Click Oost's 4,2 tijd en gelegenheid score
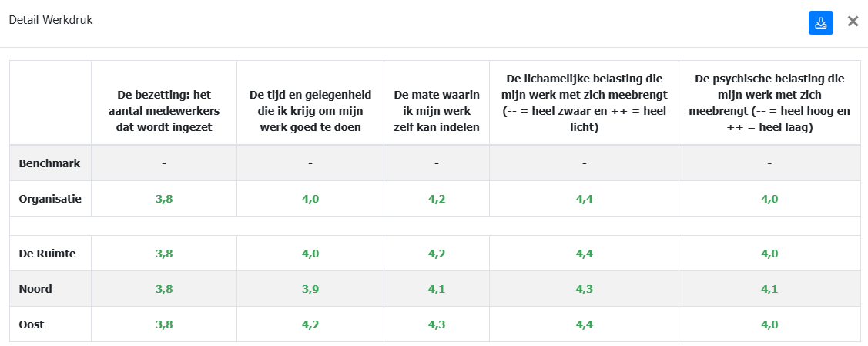868x346 pixels. pyautogui.click(x=310, y=324)
